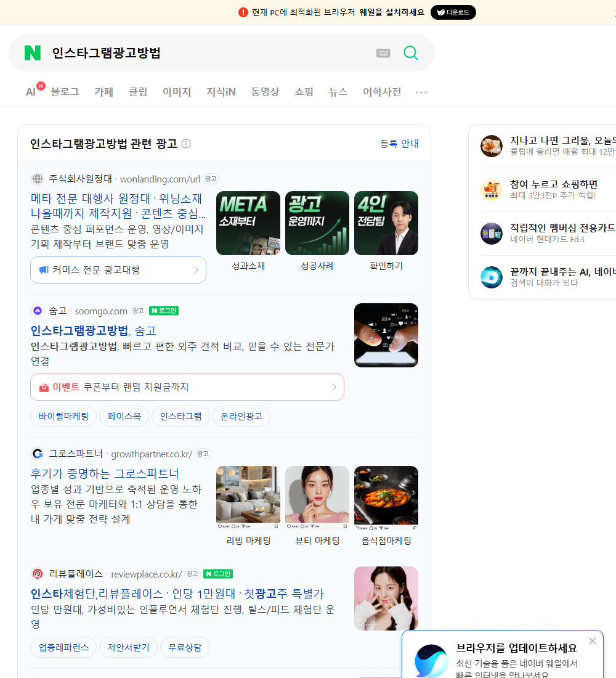The width and height of the screenshot is (616, 678).
Task: Click the 페이스북 chip
Action: (x=124, y=416)
